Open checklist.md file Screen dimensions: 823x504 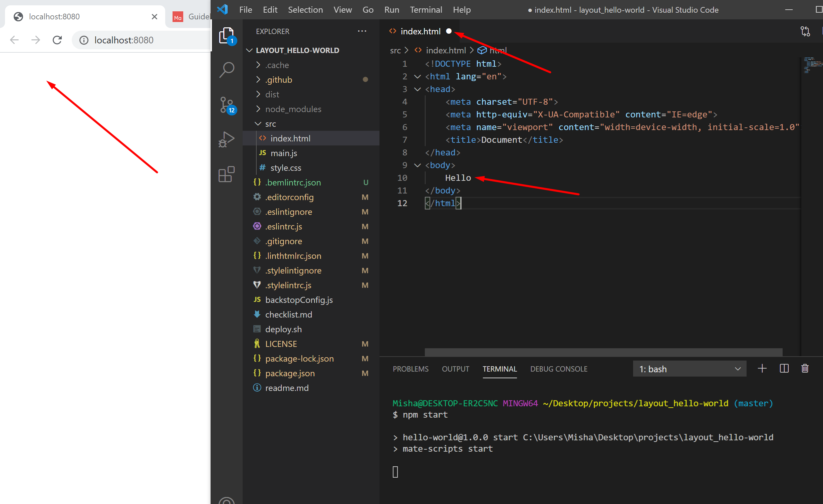(311, 315)
